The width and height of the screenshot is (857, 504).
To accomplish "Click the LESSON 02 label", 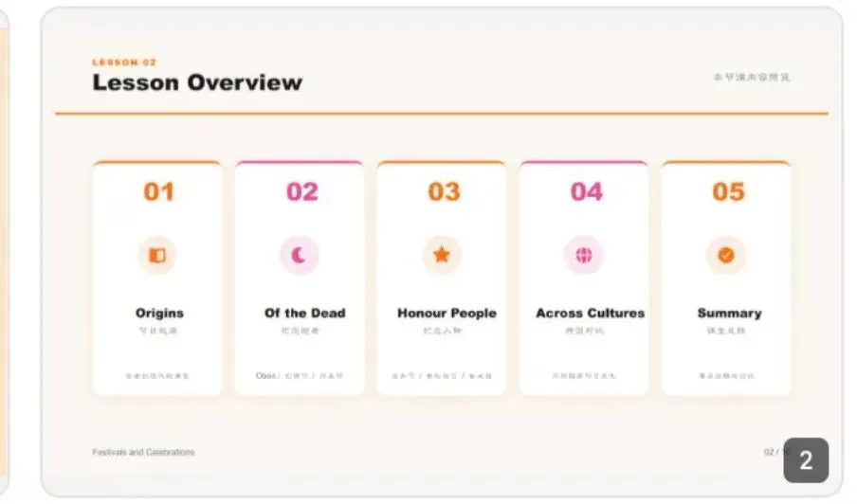I will 124,63.
